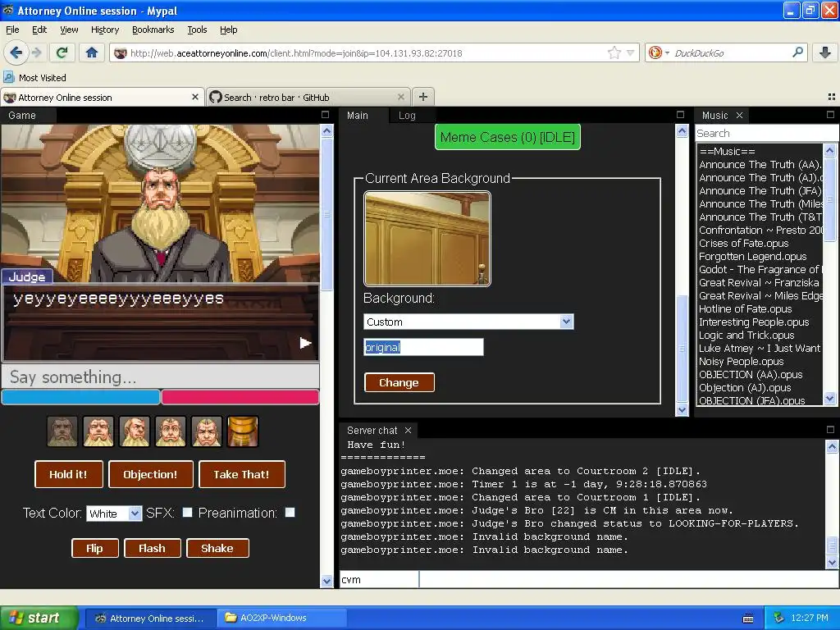
Task: Go forward with the forward arrow
Action: click(x=37, y=52)
